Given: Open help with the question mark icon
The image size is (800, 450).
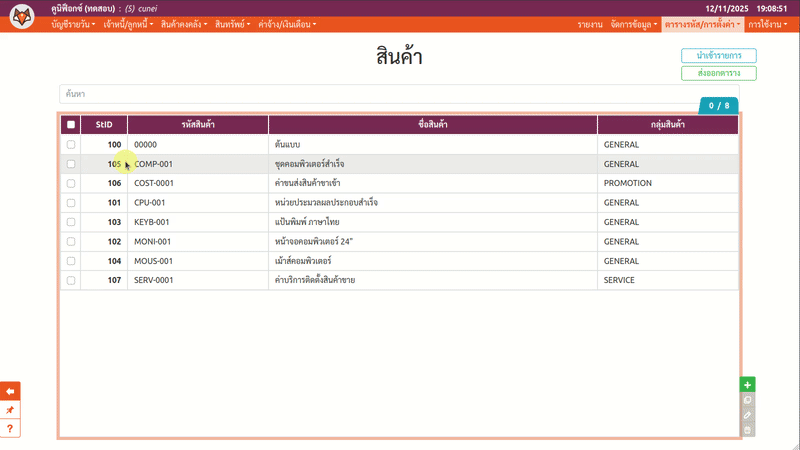Looking at the screenshot, I should 10,428.
